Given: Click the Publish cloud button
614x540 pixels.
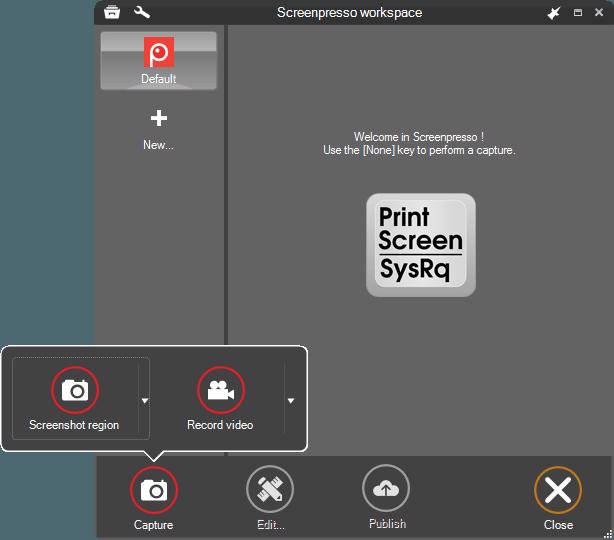Looking at the screenshot, I should (386, 497).
